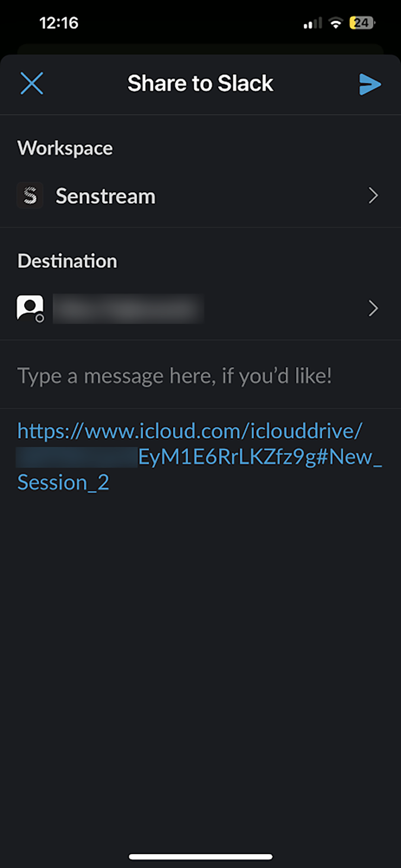This screenshot has height=868, width=401.
Task: Tap the home indicator bar at bottom
Action: click(200, 856)
